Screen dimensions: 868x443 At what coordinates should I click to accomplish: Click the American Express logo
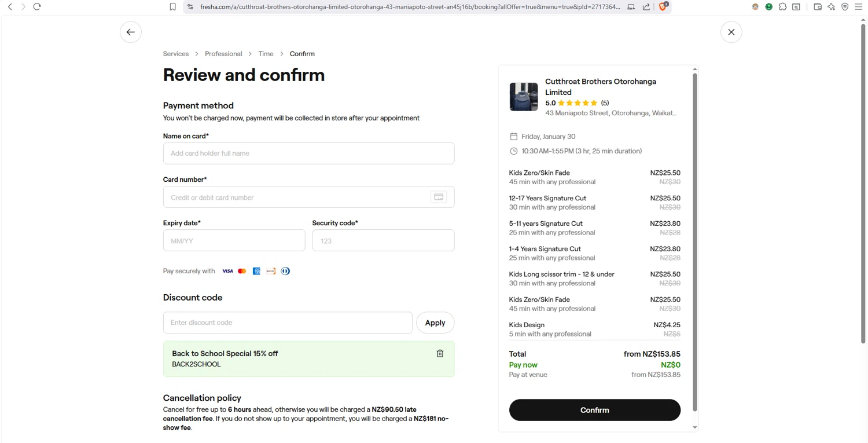[256, 271]
